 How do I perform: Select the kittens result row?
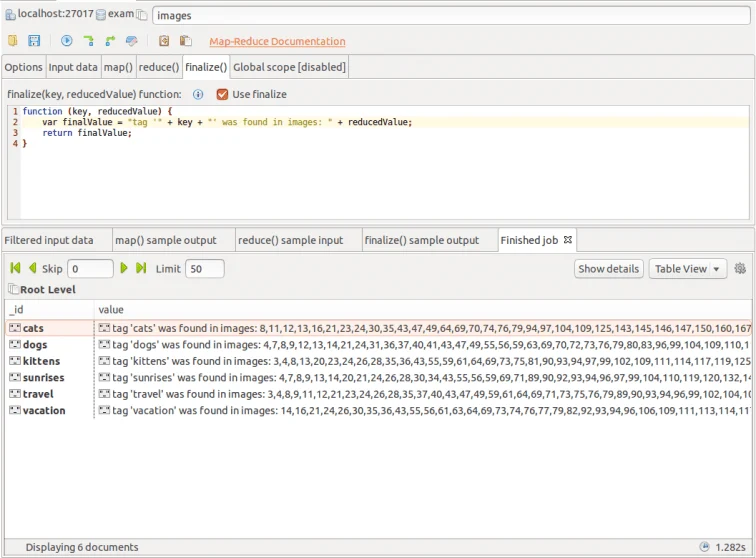pyautogui.click(x=378, y=361)
